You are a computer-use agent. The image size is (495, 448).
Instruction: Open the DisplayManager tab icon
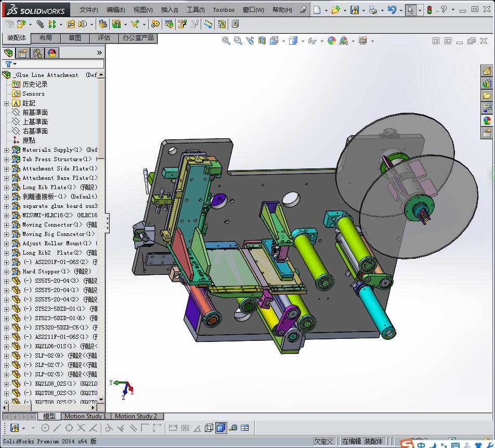tap(52, 52)
